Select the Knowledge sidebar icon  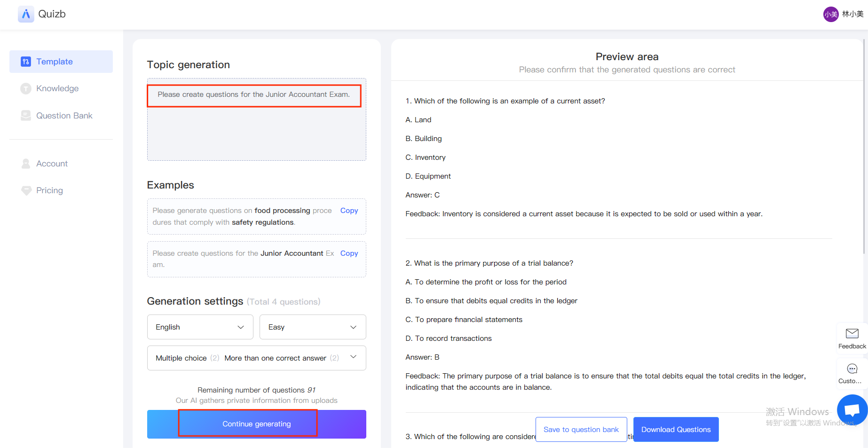[x=26, y=88]
